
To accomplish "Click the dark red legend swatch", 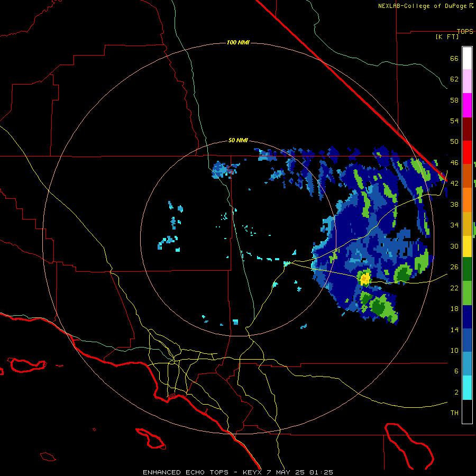I will click(x=467, y=129).
